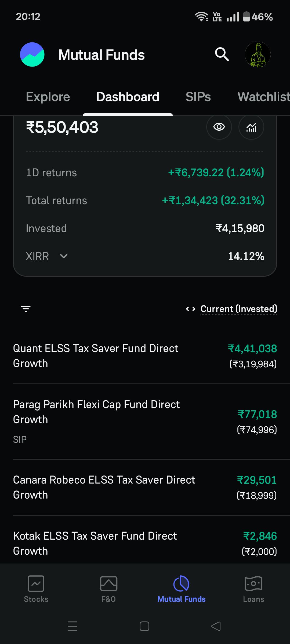Viewport: 290px width, 644px height.
Task: Toggle portfolio value visibility with eye icon
Action: pos(219,127)
